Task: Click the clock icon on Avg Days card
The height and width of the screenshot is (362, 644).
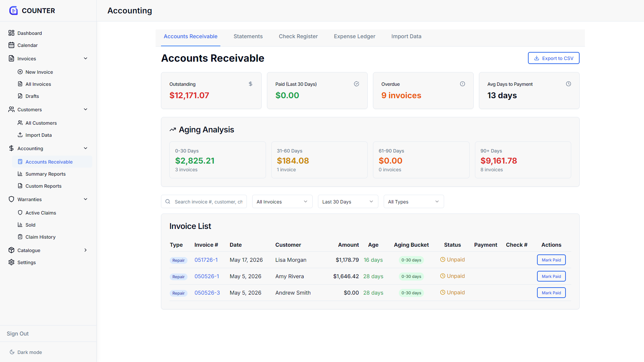Action: click(569, 84)
